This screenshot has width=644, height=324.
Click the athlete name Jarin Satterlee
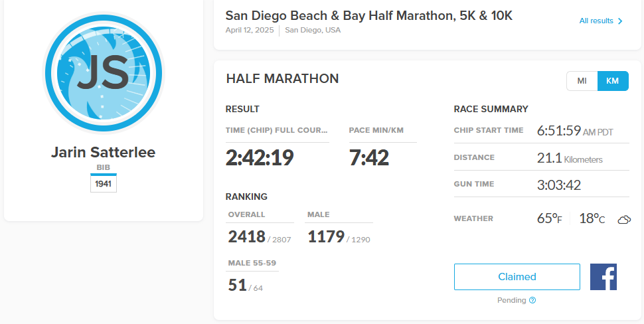(x=104, y=152)
